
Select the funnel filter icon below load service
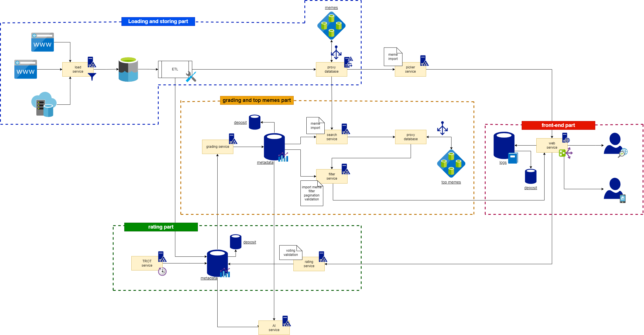tap(92, 77)
